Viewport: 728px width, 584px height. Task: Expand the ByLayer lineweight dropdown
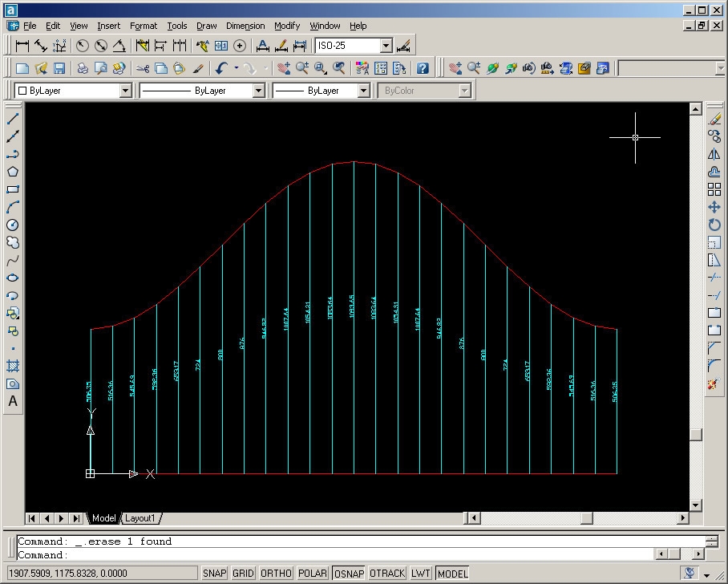click(x=363, y=91)
